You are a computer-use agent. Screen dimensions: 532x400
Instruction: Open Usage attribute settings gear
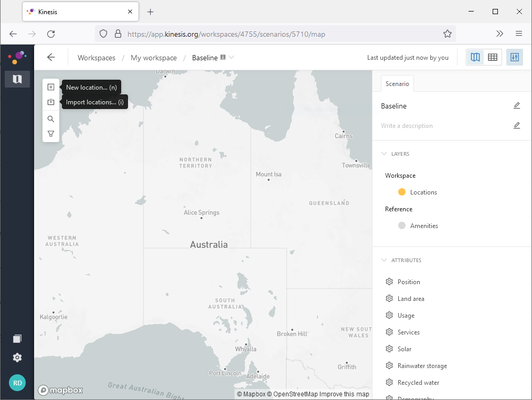(x=389, y=315)
